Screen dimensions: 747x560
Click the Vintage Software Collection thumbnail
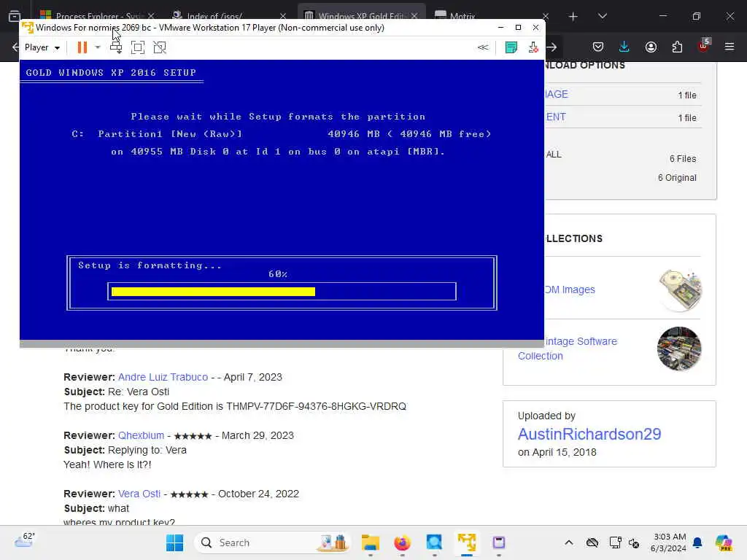point(679,349)
